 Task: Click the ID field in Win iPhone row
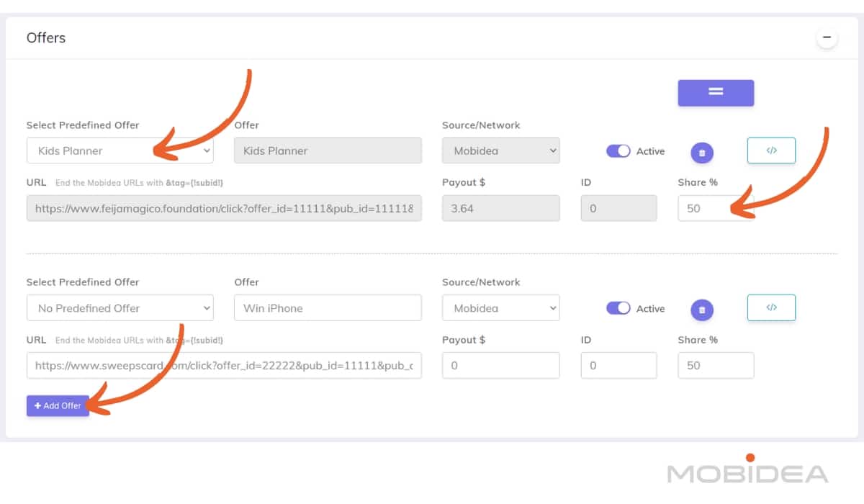tap(619, 365)
